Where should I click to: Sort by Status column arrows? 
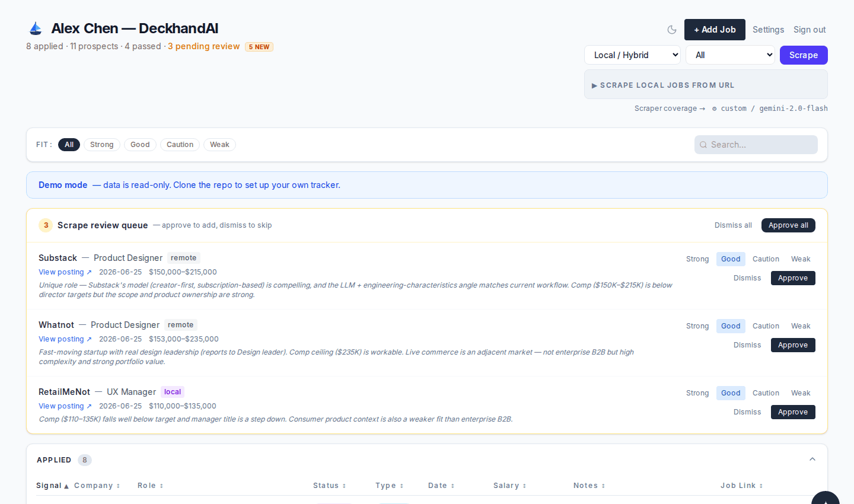coord(344,486)
